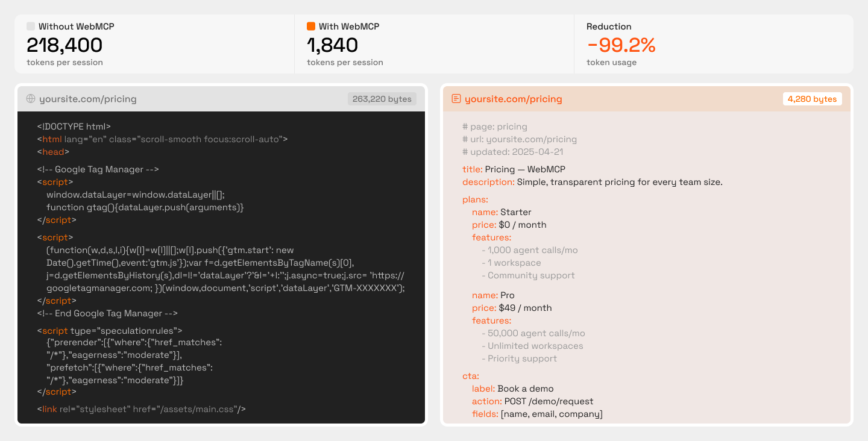This screenshot has height=441, width=868.
Task: Expand the Starter plan features list
Action: (x=491, y=237)
